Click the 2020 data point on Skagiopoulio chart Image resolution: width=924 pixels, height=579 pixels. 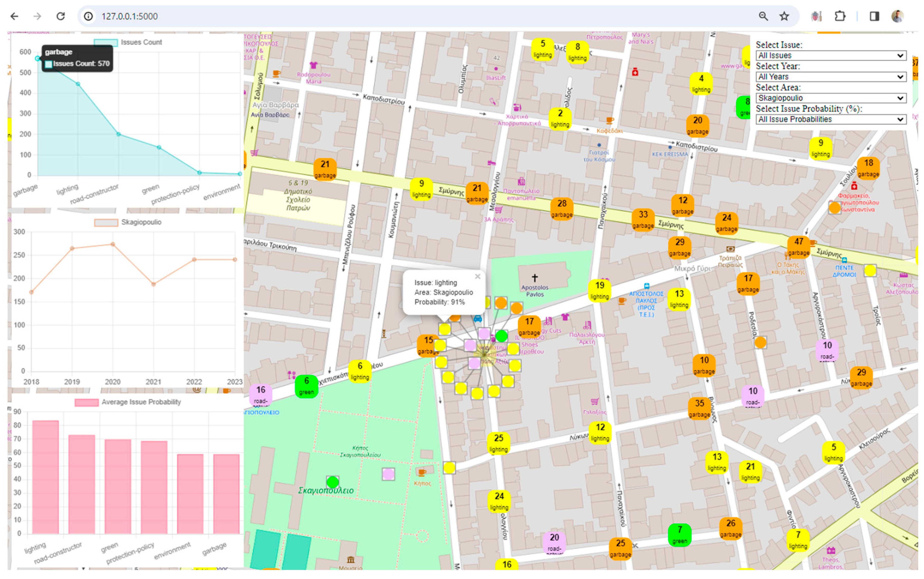click(x=113, y=244)
